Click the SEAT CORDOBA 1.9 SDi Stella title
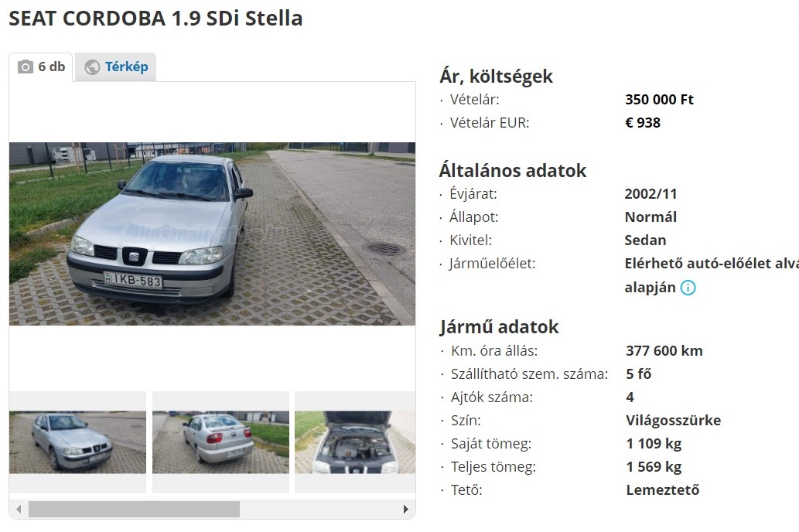The image size is (799, 532). [x=156, y=19]
